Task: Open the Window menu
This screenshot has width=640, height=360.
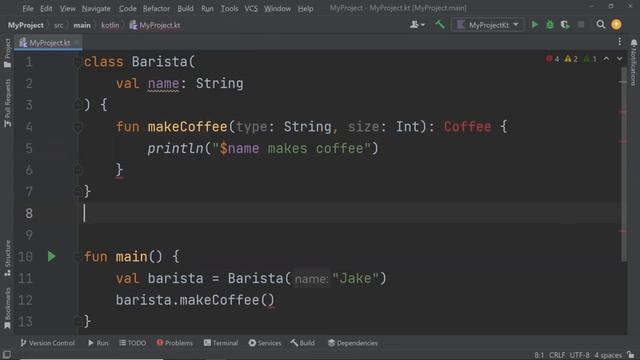Action: coord(277,8)
